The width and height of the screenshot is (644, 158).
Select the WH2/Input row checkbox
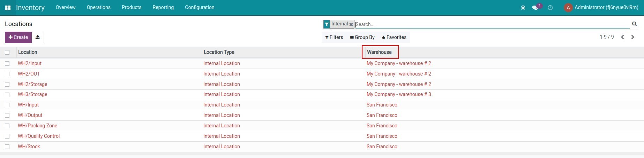click(x=7, y=63)
